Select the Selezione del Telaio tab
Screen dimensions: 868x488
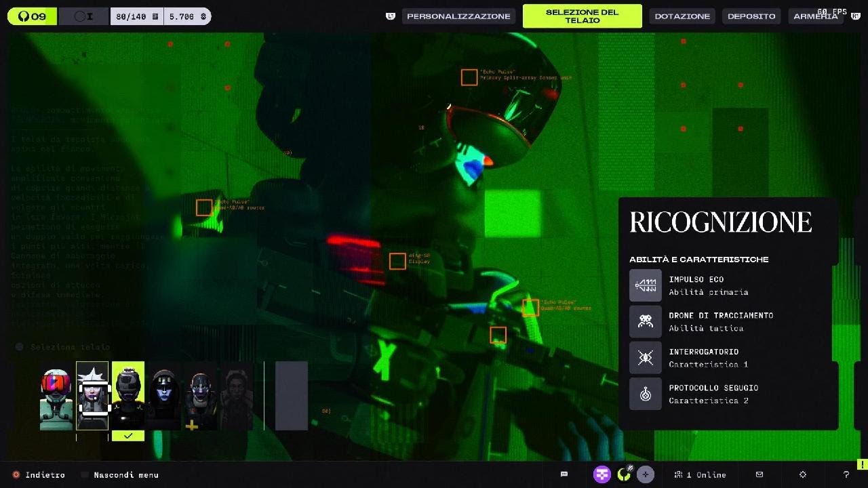tap(582, 16)
